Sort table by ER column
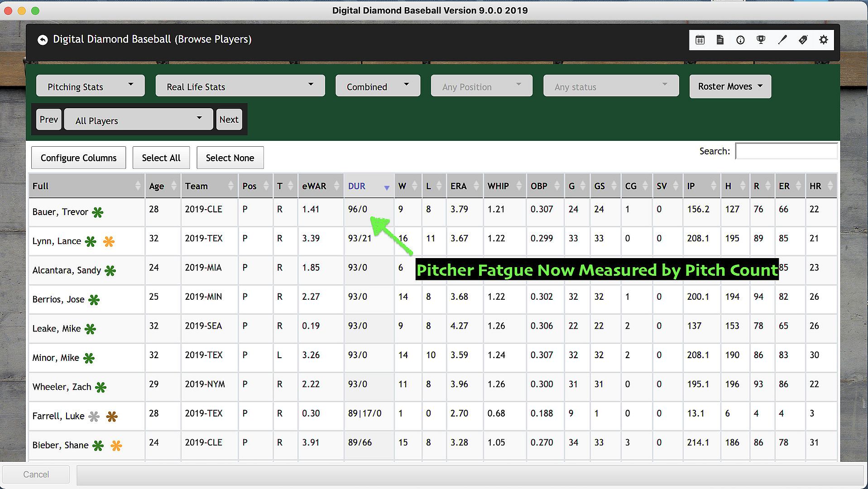 [x=790, y=186]
